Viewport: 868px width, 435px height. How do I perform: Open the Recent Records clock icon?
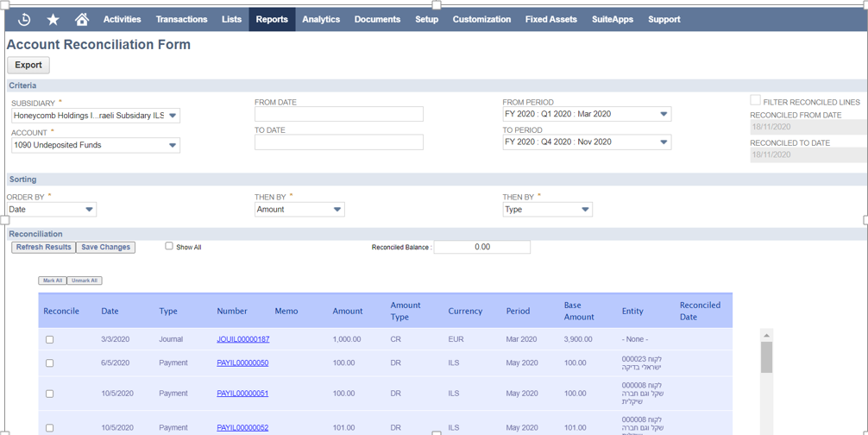coord(24,19)
